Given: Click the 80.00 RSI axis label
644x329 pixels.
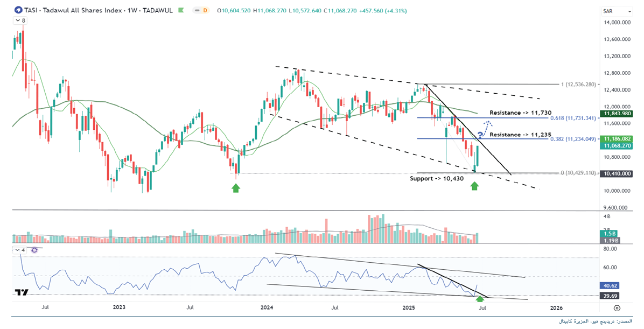Looking at the screenshot, I should [611, 249].
